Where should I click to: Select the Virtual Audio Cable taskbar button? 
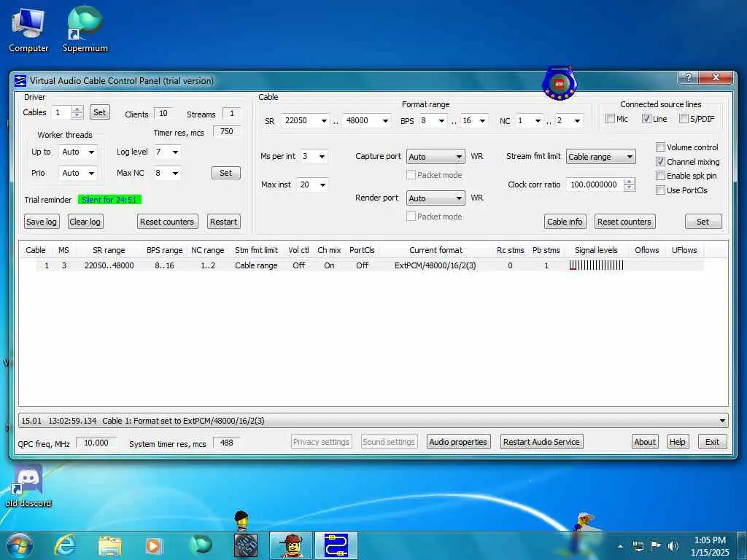point(336,545)
